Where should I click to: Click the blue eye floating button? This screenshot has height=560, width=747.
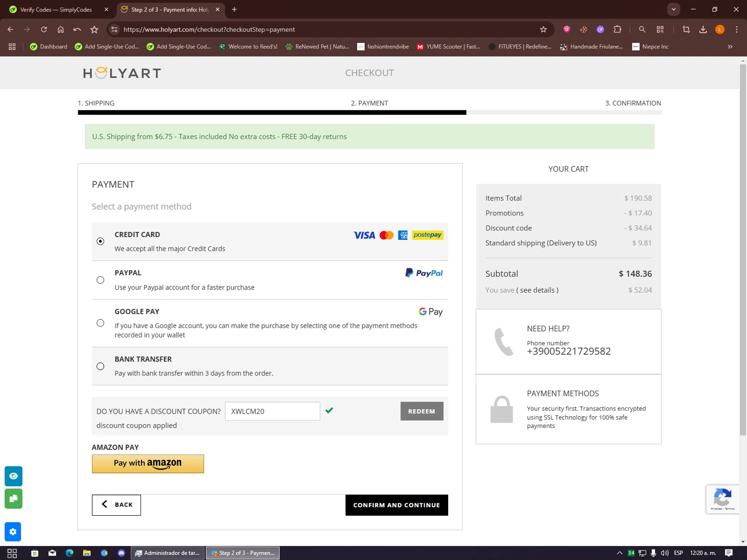coord(13,476)
